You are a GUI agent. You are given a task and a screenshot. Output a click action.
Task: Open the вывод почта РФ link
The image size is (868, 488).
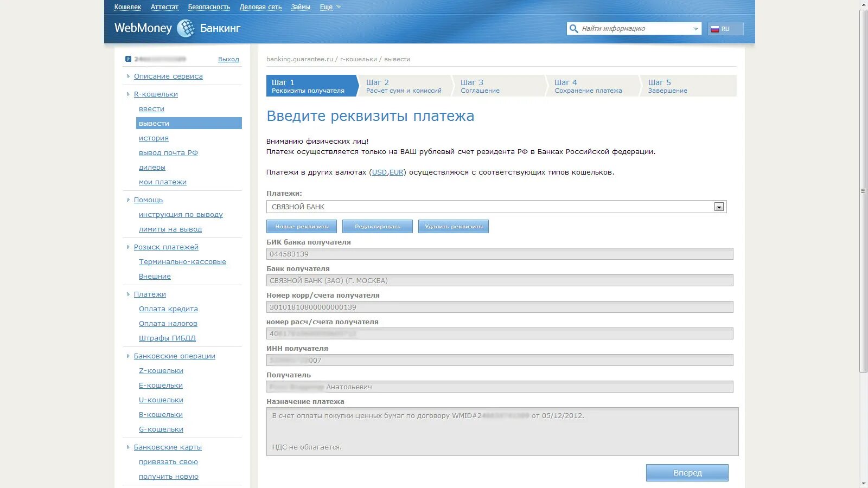pyautogui.click(x=168, y=153)
